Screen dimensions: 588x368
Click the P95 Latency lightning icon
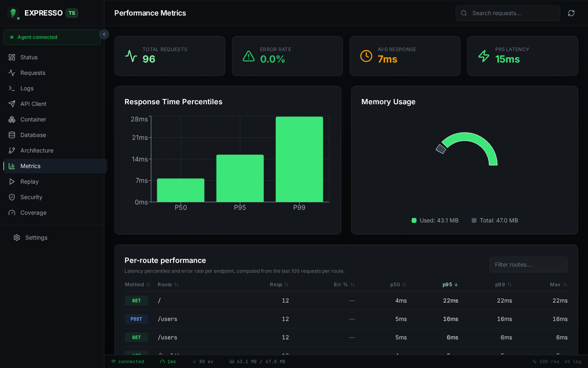point(484,56)
